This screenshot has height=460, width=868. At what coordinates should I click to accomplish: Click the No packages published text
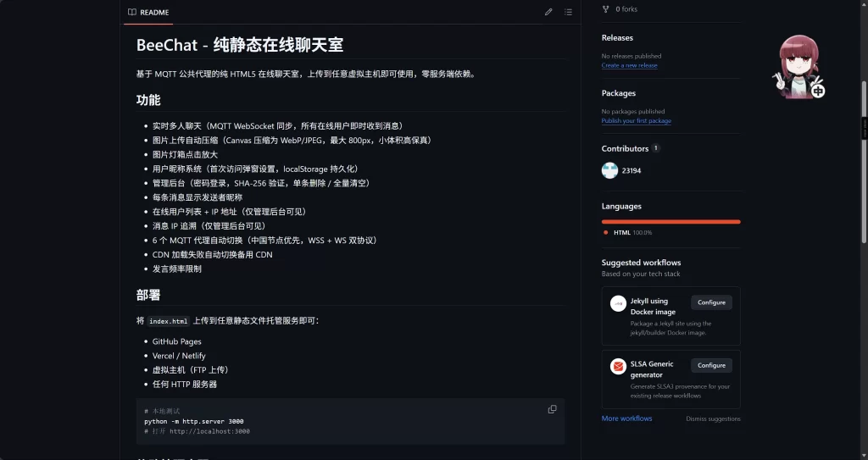(632, 111)
